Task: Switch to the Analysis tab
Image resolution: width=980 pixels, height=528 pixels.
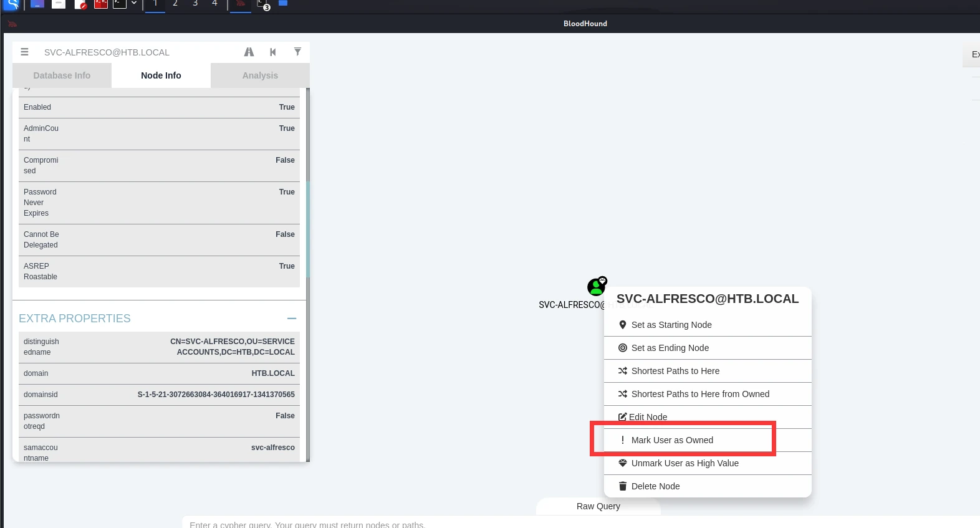Action: 260,75
